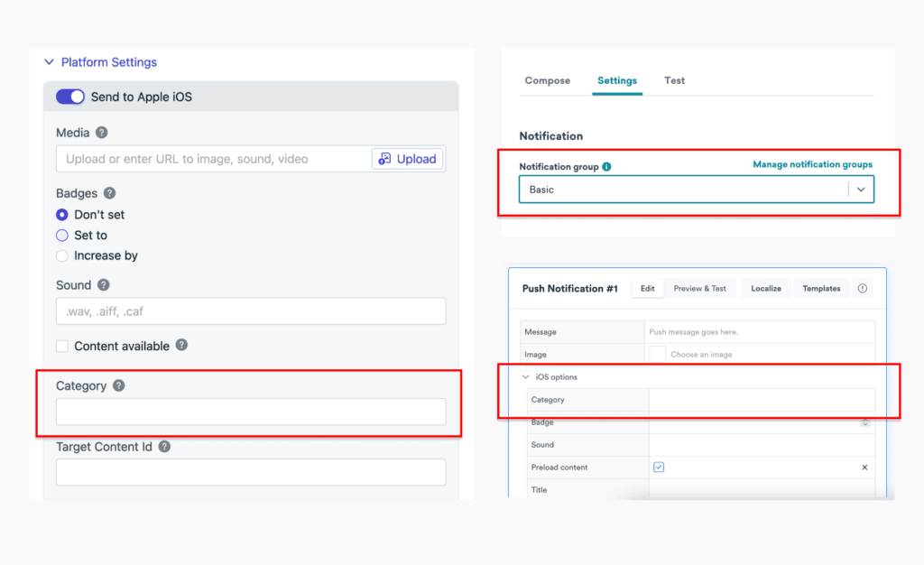Toggle the Send to Apple iOS switch
The image size is (924, 565).
[70, 97]
